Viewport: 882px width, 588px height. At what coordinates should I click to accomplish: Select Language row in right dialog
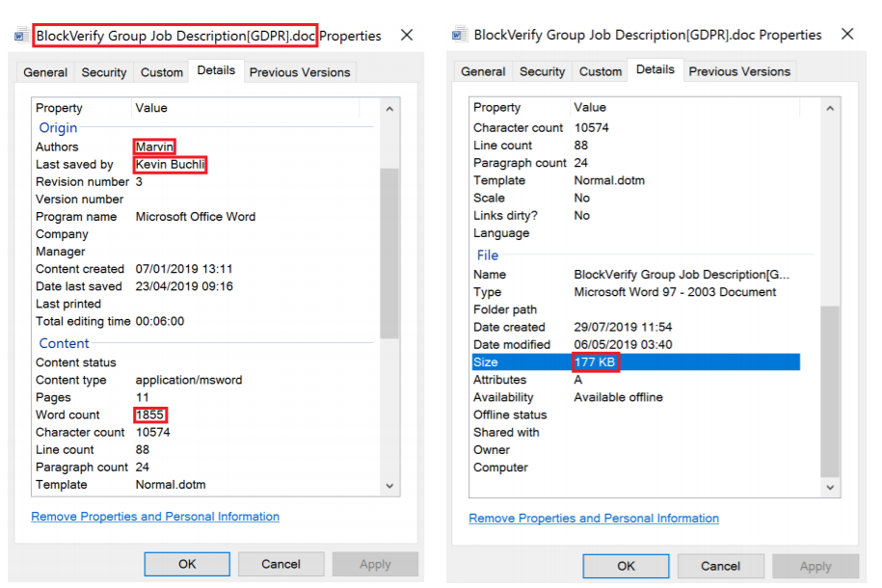coord(635,233)
